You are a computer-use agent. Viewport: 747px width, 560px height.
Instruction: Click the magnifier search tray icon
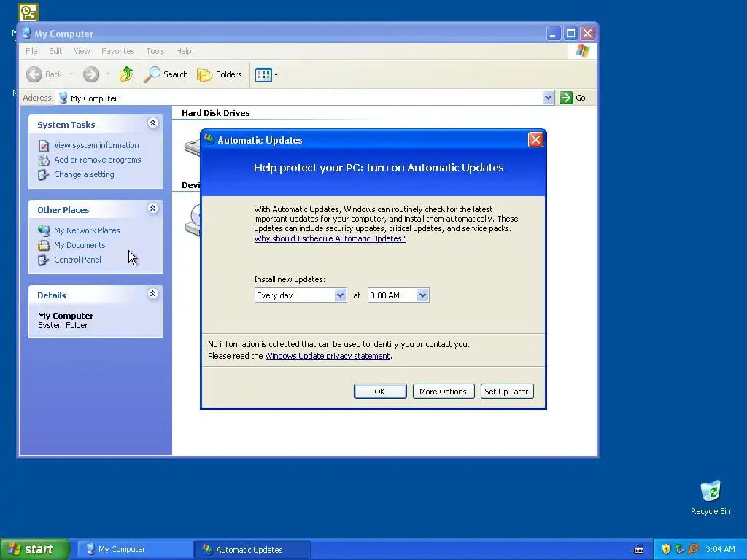pyautogui.click(x=693, y=550)
